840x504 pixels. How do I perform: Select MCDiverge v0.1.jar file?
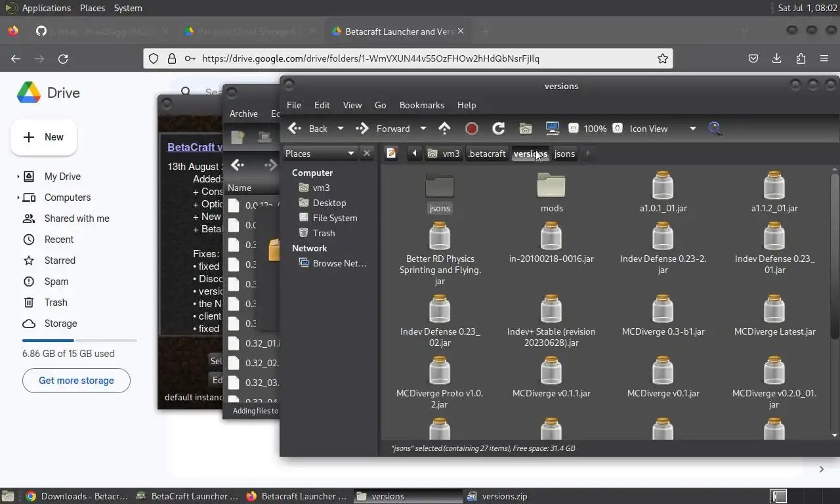click(663, 377)
